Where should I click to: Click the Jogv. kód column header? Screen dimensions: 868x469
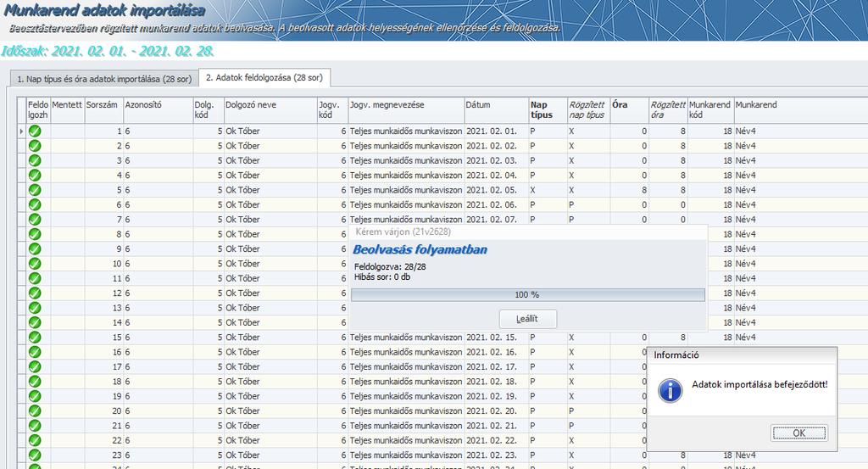[332, 109]
